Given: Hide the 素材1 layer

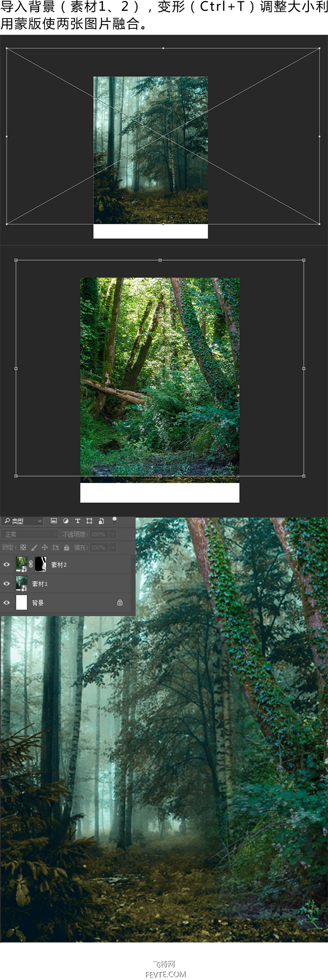Looking at the screenshot, I should coord(7,584).
